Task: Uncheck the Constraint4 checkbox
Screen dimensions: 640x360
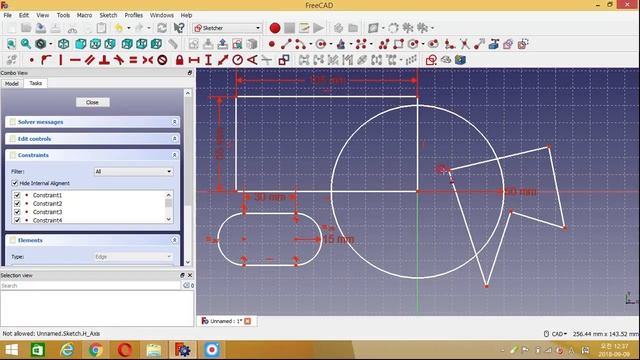Action: tap(17, 220)
